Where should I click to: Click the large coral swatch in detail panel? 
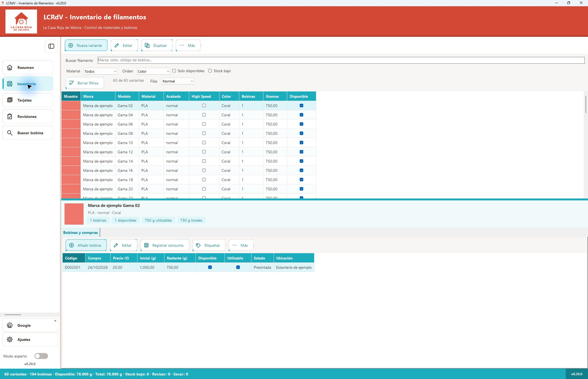pyautogui.click(x=74, y=214)
